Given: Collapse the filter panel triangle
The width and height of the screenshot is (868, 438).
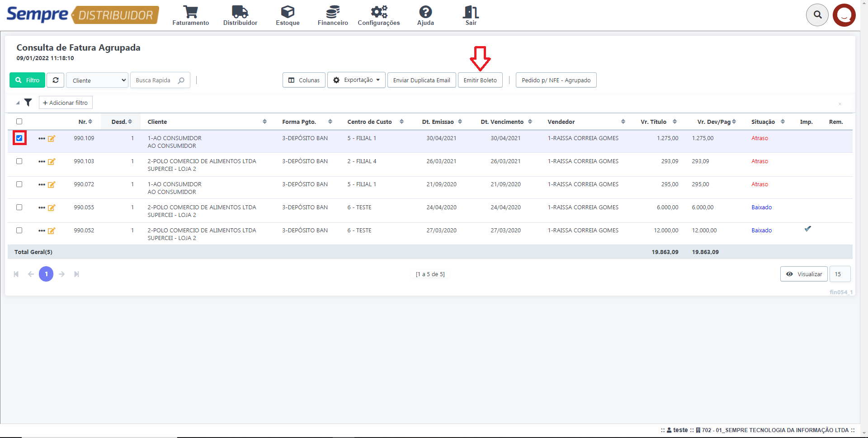Looking at the screenshot, I should pos(18,103).
